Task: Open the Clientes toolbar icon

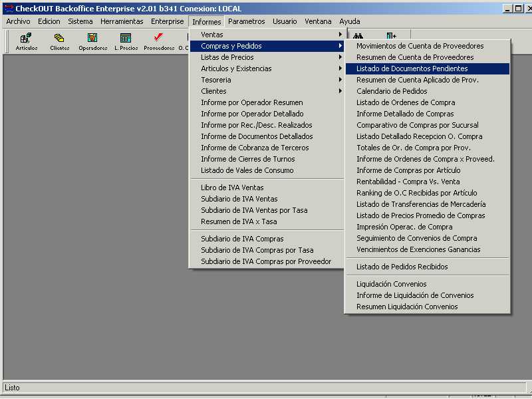Action: click(59, 41)
